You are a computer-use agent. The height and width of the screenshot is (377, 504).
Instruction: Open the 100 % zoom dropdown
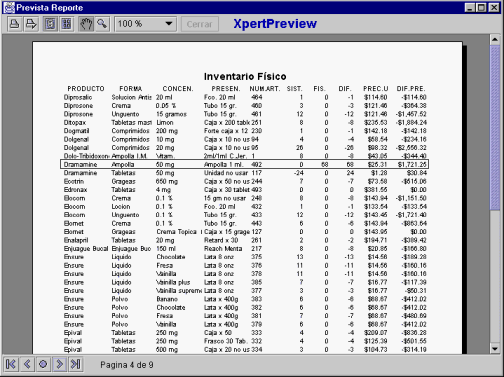145,24
